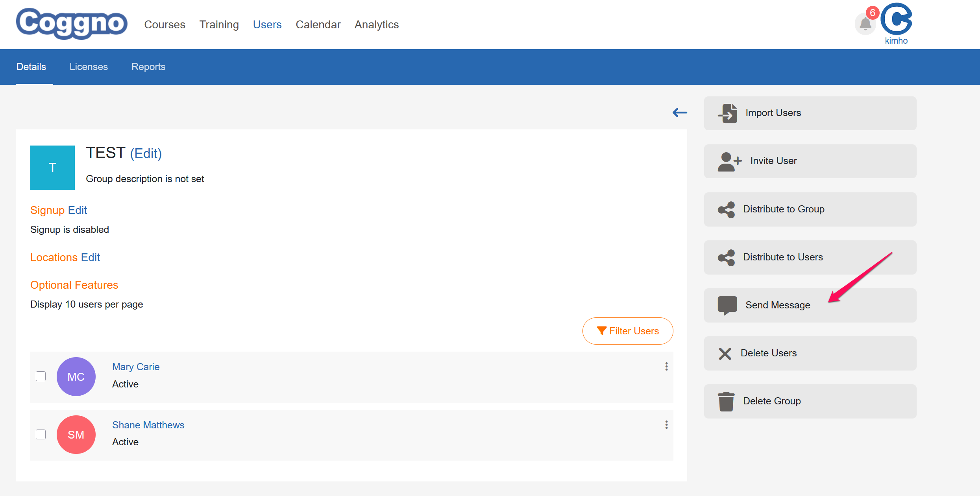Open the kimho profile avatar
Viewport: 980px width, 496px height.
pyautogui.click(x=896, y=19)
